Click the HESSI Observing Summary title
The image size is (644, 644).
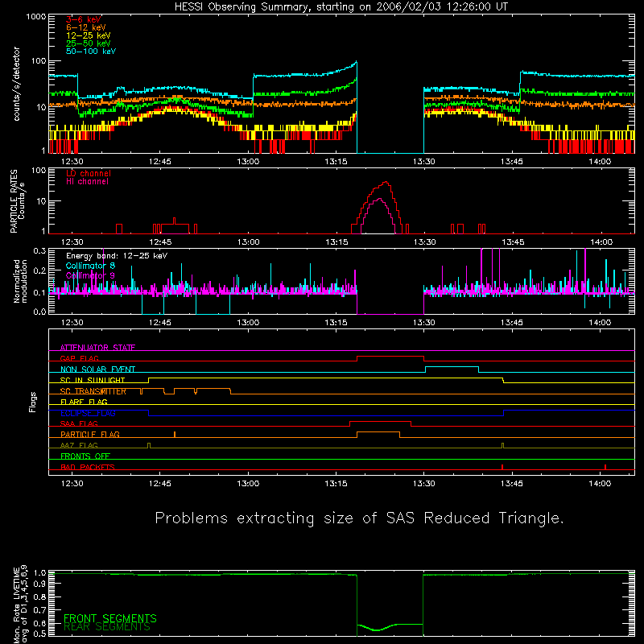[x=341, y=7]
